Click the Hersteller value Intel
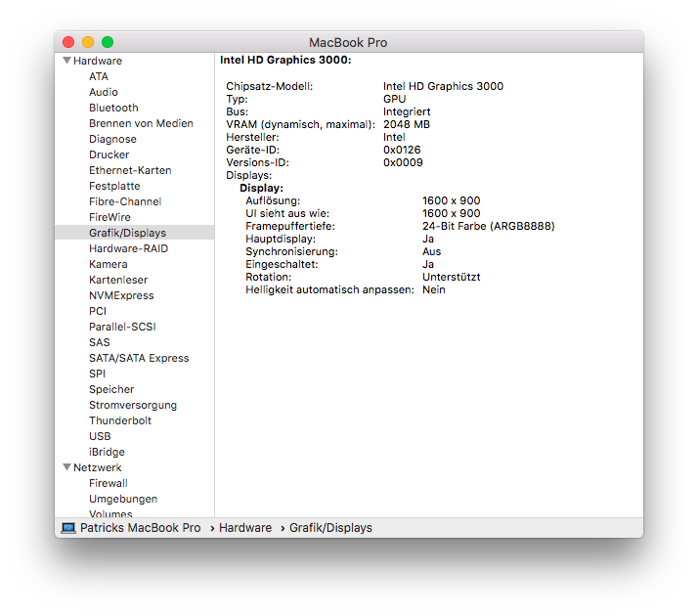This screenshot has height=616, width=698. click(x=394, y=137)
